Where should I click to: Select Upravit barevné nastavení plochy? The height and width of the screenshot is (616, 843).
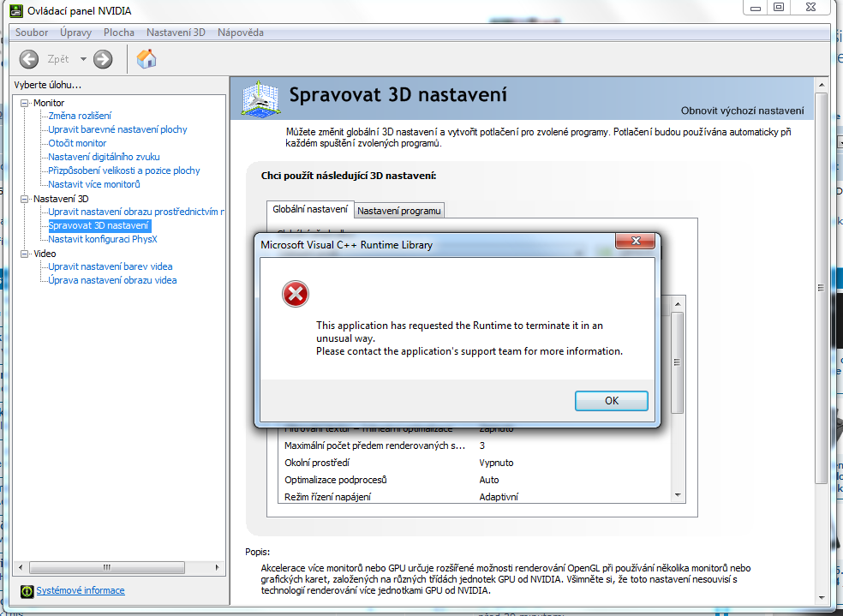[117, 129]
